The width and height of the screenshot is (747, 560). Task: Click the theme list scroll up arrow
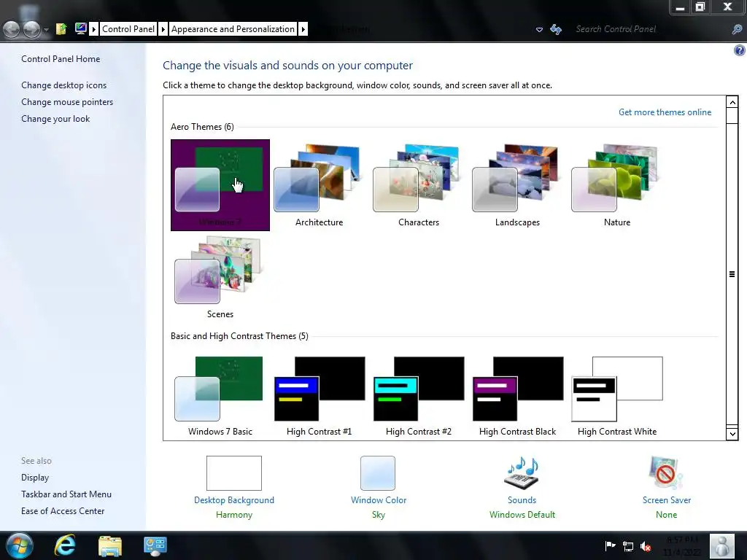tap(732, 102)
